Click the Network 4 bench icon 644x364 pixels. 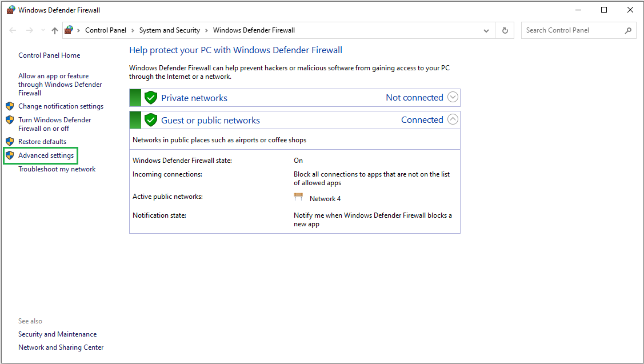click(x=299, y=197)
